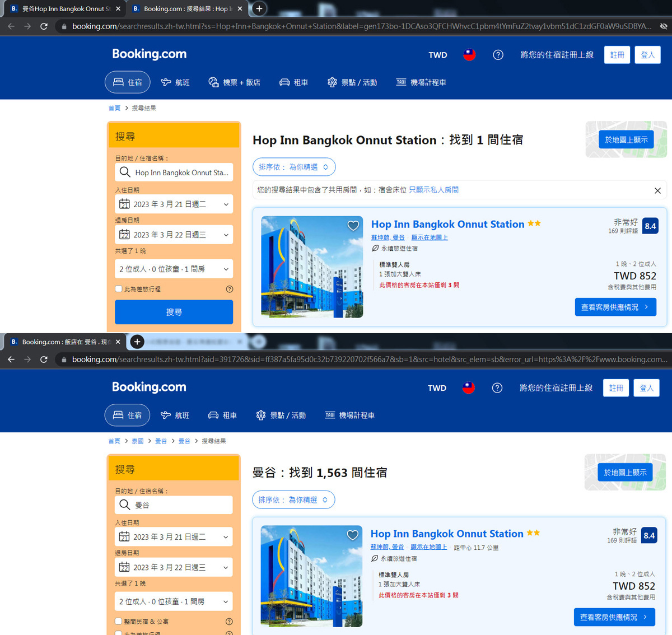Screen dimensions: 672x635
Task: Select the 航班 tab in the Hop Inn results window
Action: (x=175, y=82)
